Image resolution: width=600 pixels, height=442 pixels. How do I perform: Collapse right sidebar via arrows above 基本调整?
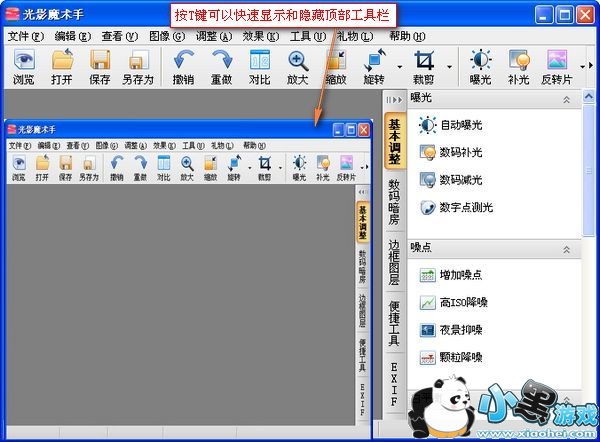point(394,100)
